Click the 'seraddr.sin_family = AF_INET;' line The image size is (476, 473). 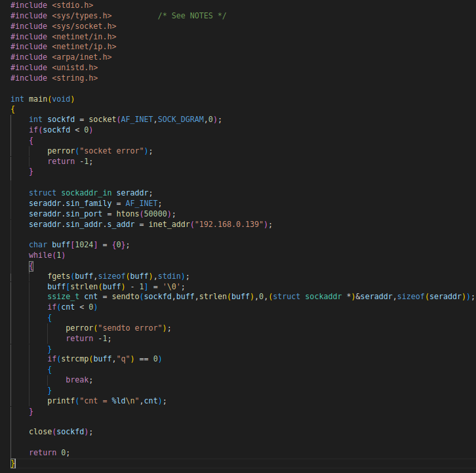95,203
